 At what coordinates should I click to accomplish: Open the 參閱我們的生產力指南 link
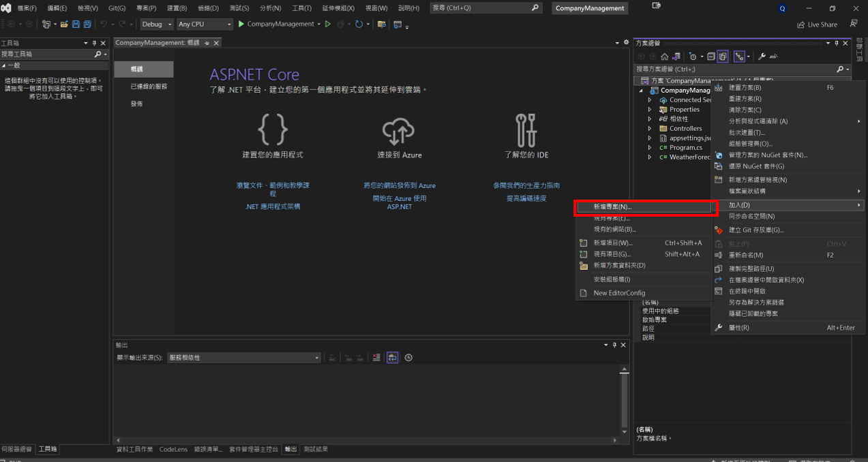[526, 185]
